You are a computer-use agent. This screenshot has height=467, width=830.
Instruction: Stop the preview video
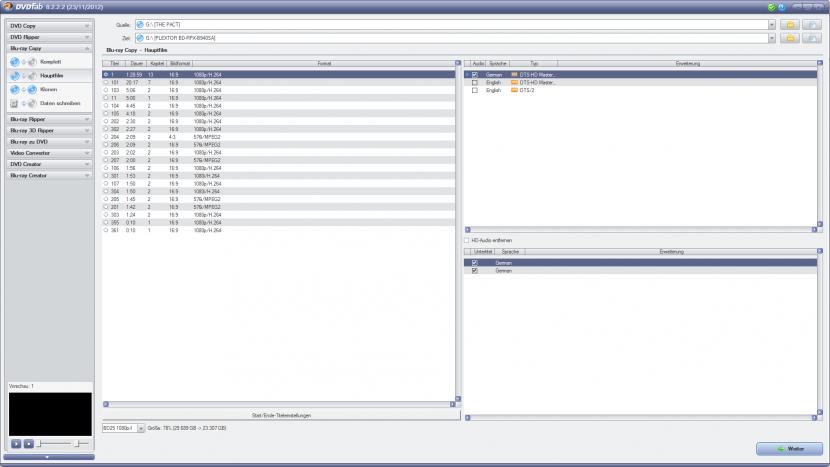tap(29, 444)
